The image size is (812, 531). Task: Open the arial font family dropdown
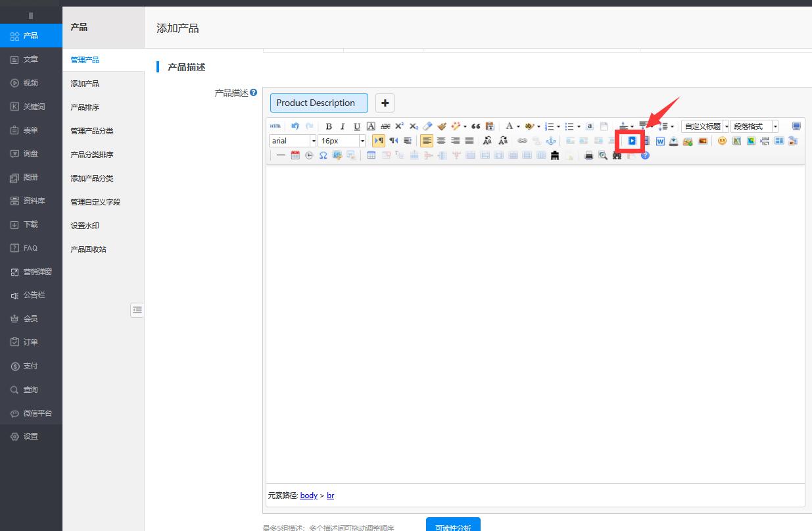tap(314, 141)
